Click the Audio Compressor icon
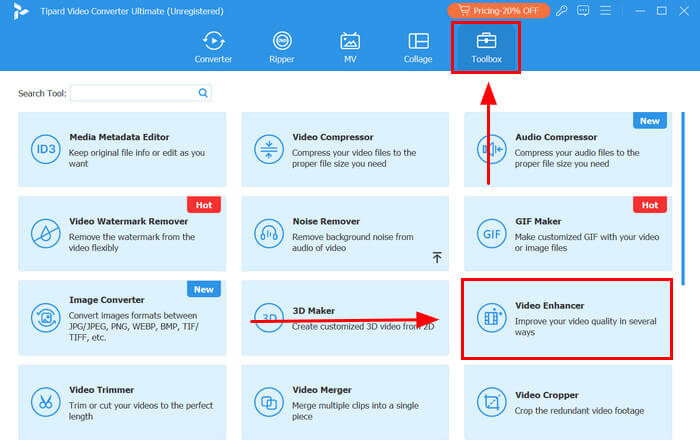Screen dimensions: 700x447 491,150
